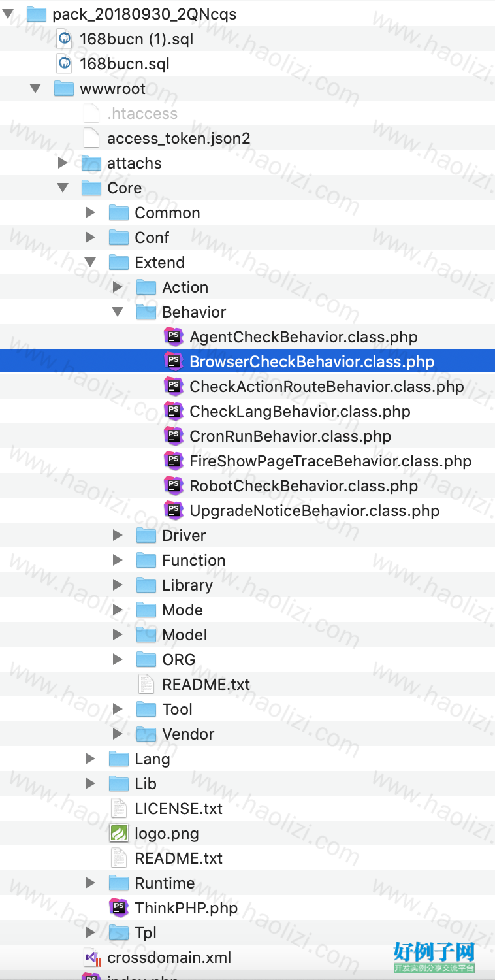Expand the Lang folder
This screenshot has width=495, height=980.
coord(90,759)
